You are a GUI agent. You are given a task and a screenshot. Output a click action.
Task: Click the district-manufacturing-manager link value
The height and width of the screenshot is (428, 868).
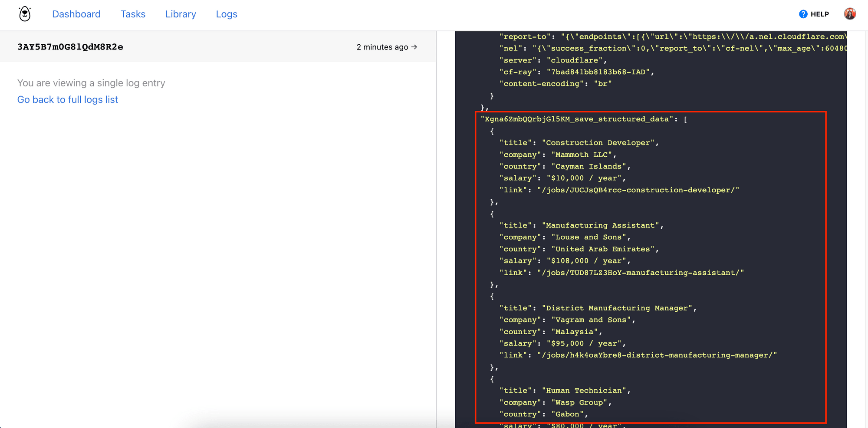pos(658,355)
